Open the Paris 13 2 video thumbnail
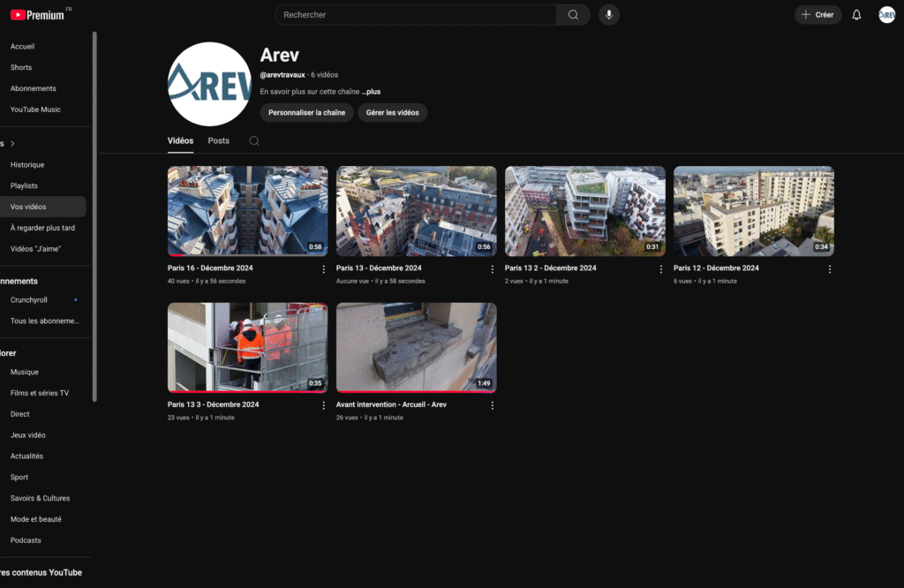This screenshot has height=588, width=904. 584,211
